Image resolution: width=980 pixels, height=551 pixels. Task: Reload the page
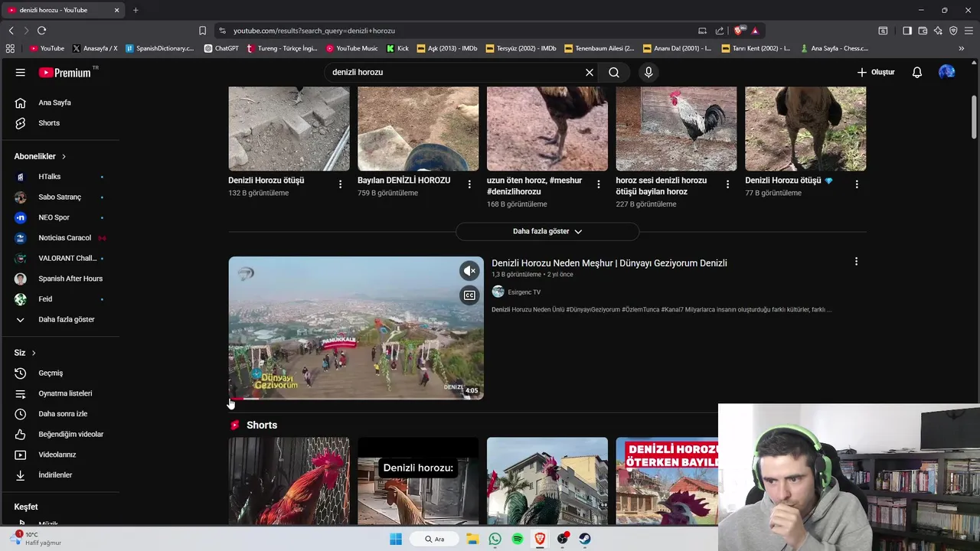[41, 31]
